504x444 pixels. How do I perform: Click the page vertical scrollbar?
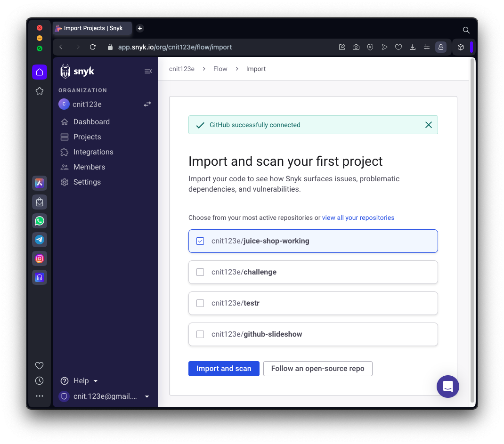pyautogui.click(x=472, y=229)
